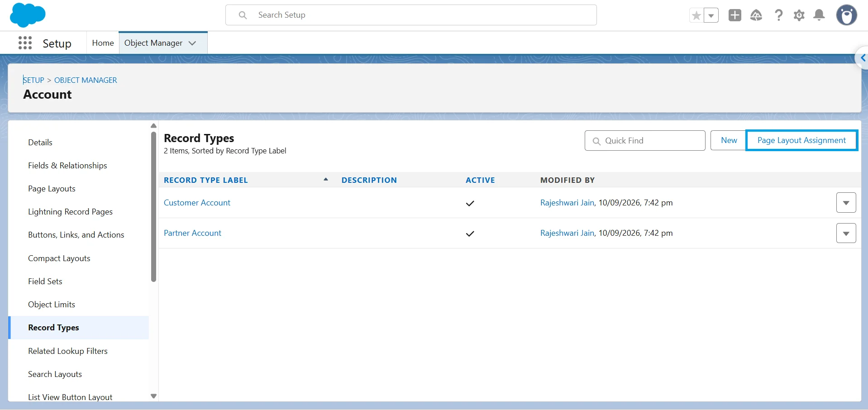Click the Record Type Label sort arrow

325,180
